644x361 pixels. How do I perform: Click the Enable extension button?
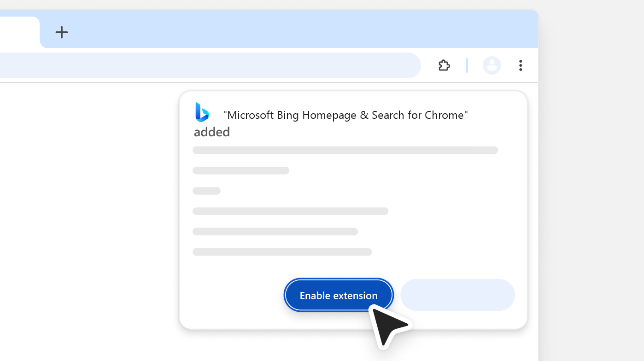click(339, 295)
